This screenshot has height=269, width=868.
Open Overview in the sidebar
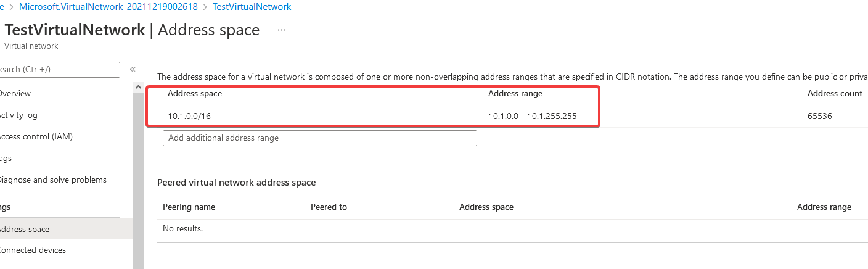[15, 94]
